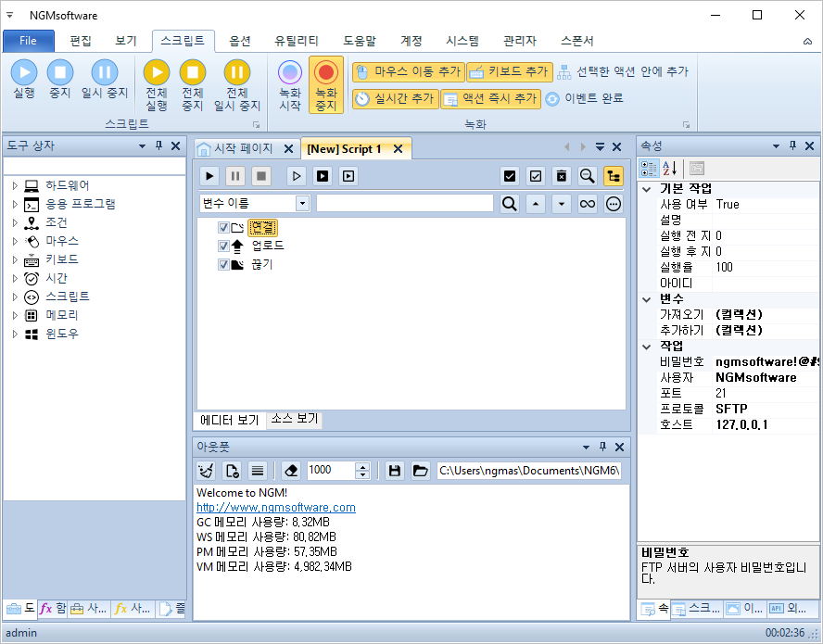
Task: Expand the 마우스 toolbox category
Action: click(x=15, y=241)
